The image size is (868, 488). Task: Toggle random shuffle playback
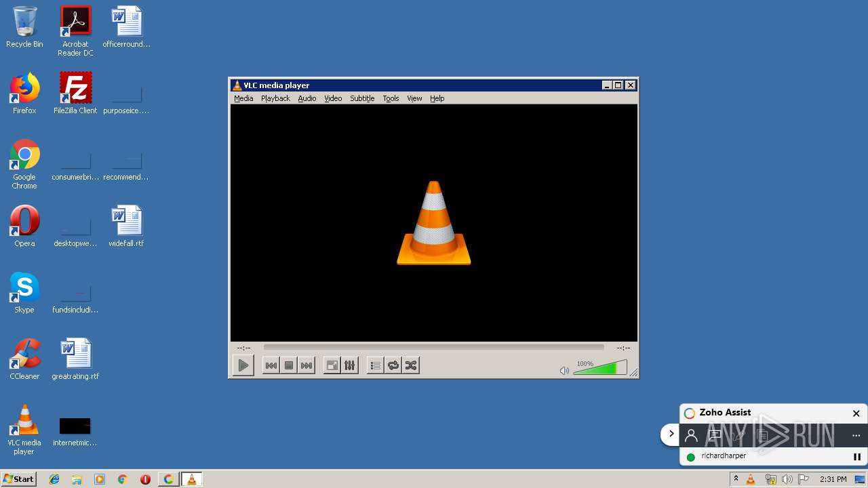point(411,365)
